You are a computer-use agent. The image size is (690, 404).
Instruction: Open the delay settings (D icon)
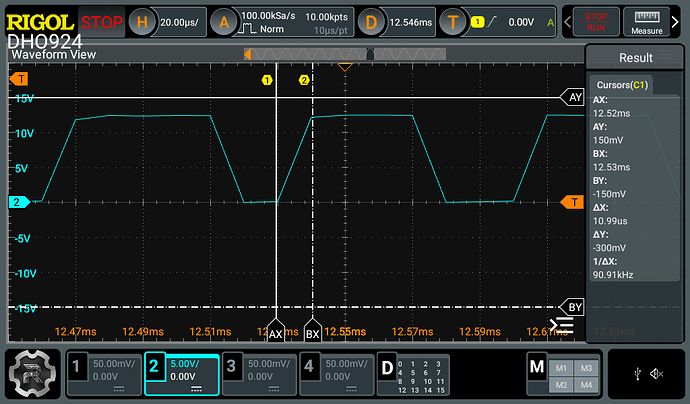click(x=373, y=21)
